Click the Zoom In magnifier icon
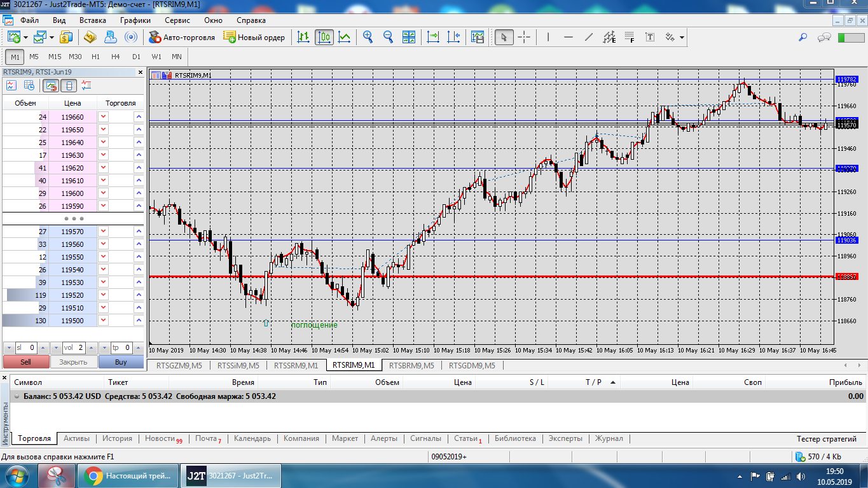Image resolution: width=868 pixels, height=488 pixels. point(368,37)
